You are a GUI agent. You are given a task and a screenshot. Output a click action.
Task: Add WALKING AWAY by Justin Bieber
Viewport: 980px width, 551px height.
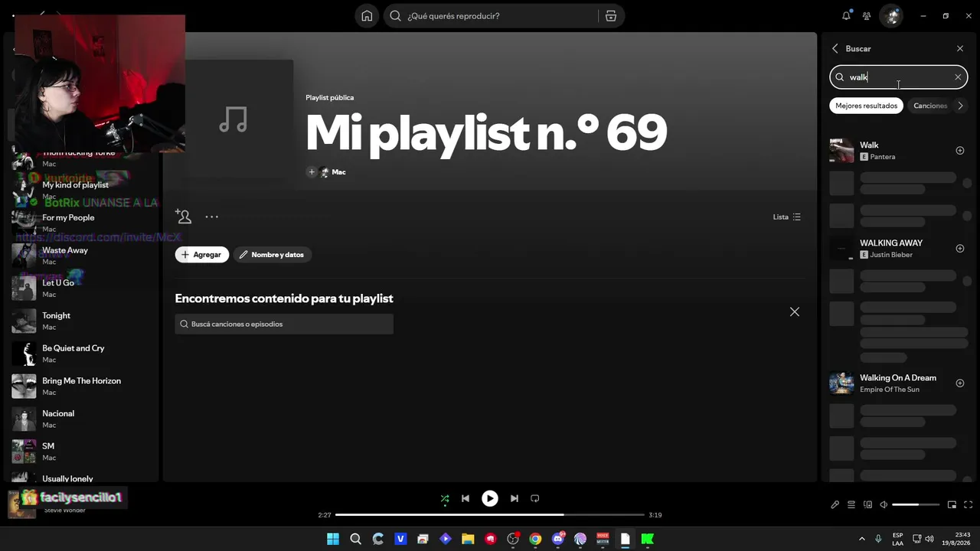click(960, 249)
